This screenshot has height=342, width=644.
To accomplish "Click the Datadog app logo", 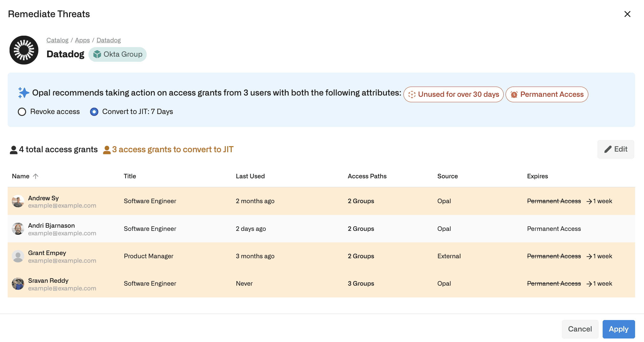I will click(24, 50).
